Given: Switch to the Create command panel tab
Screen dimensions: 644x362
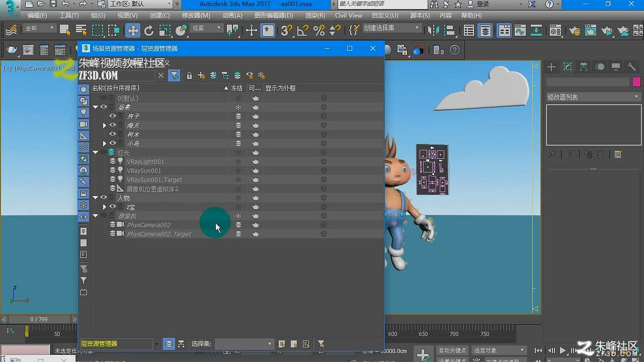Looking at the screenshot, I should coord(551,67).
